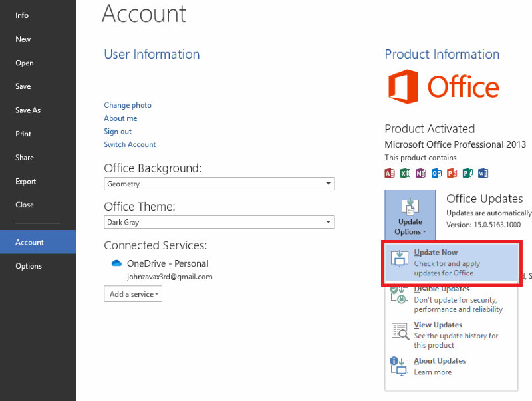Image resolution: width=532 pixels, height=401 pixels.
Task: Click the Connected Services heading
Action: point(156,245)
